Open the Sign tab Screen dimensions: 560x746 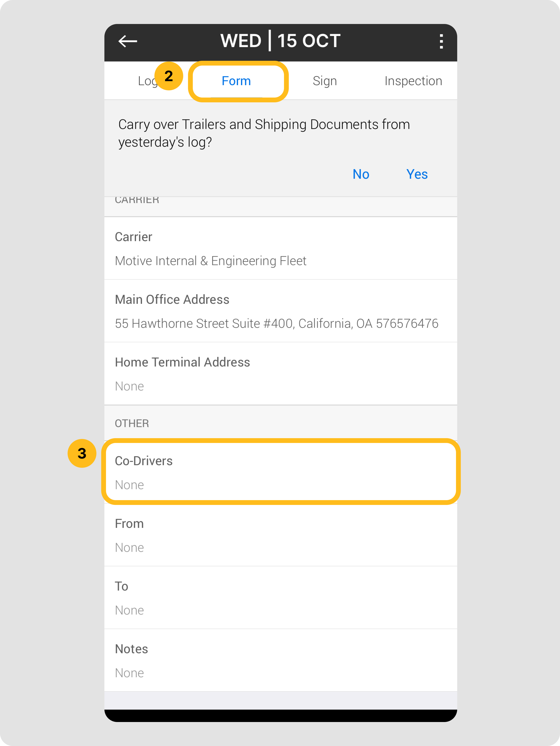coord(325,81)
